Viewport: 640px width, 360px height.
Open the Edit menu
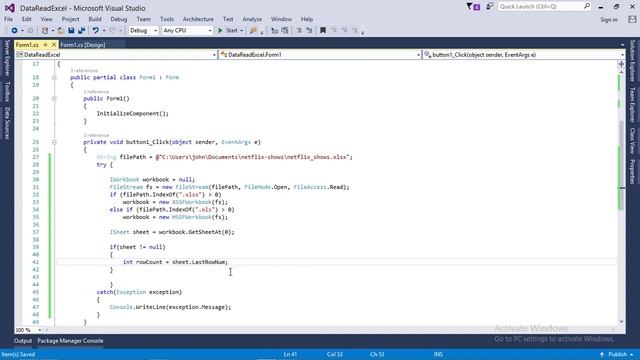27,19
